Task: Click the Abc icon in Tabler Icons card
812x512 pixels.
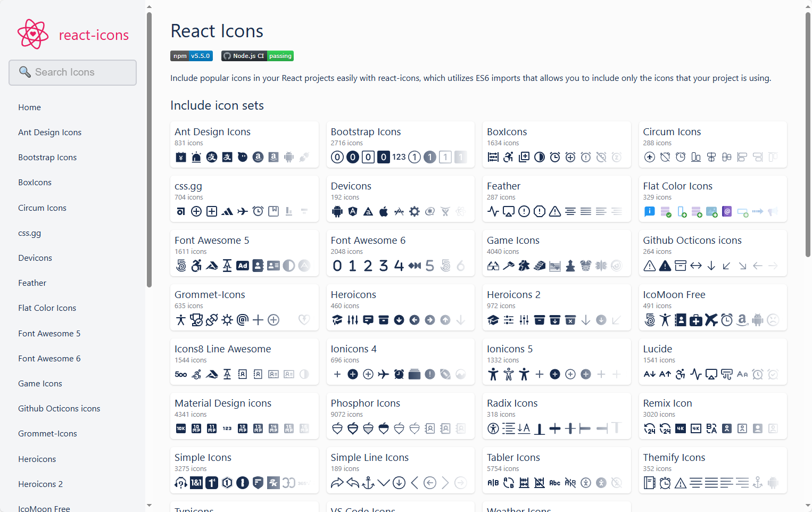Action: pyautogui.click(x=555, y=483)
